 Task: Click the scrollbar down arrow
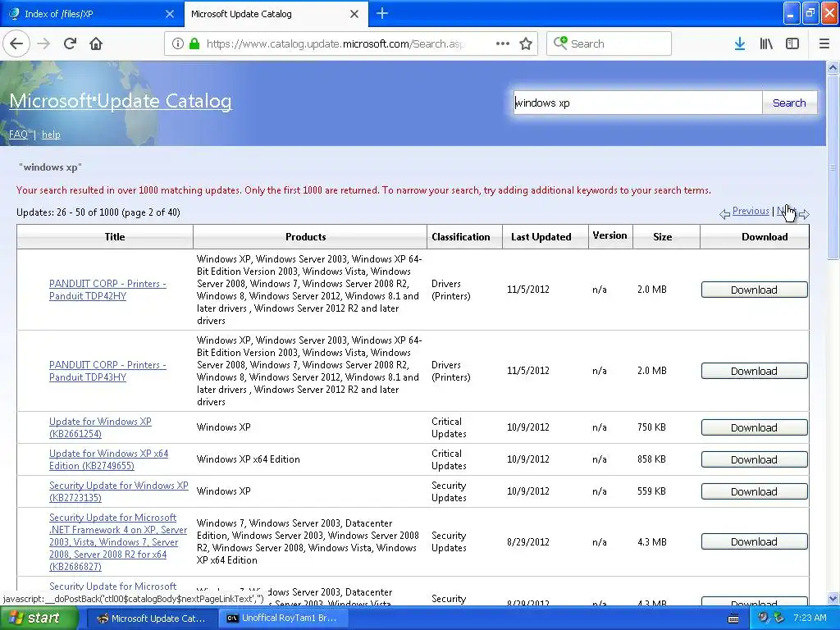click(x=833, y=598)
